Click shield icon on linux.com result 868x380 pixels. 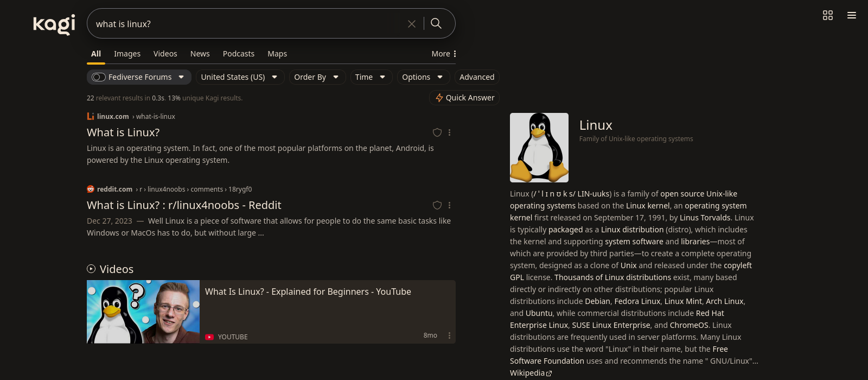click(x=437, y=132)
